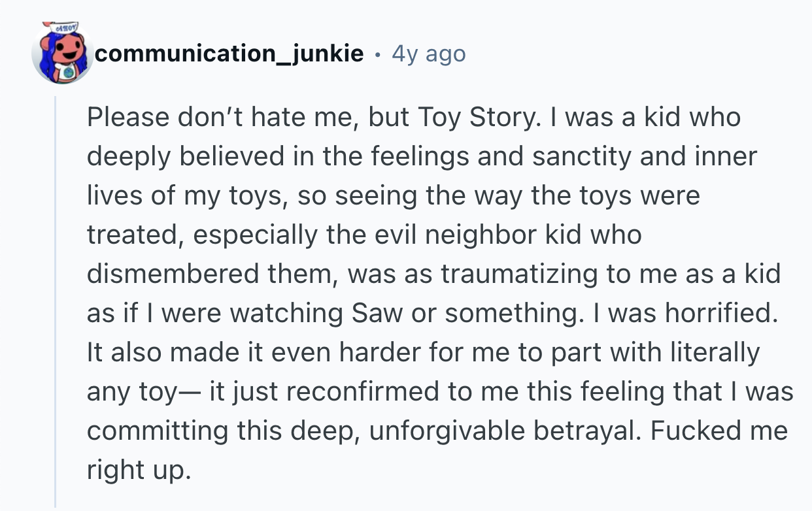Screen dimensions: 812x511
Task: Click the communication_junkie user avatar
Action: (x=62, y=54)
